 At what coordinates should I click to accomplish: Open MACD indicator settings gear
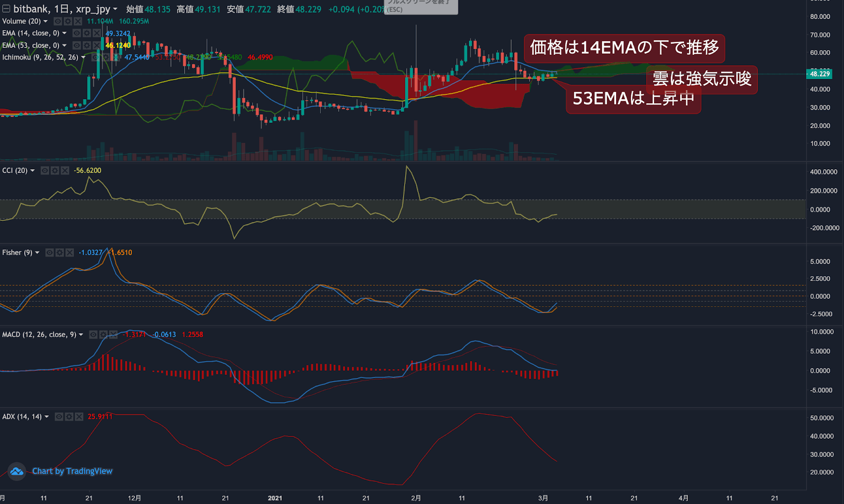point(103,334)
